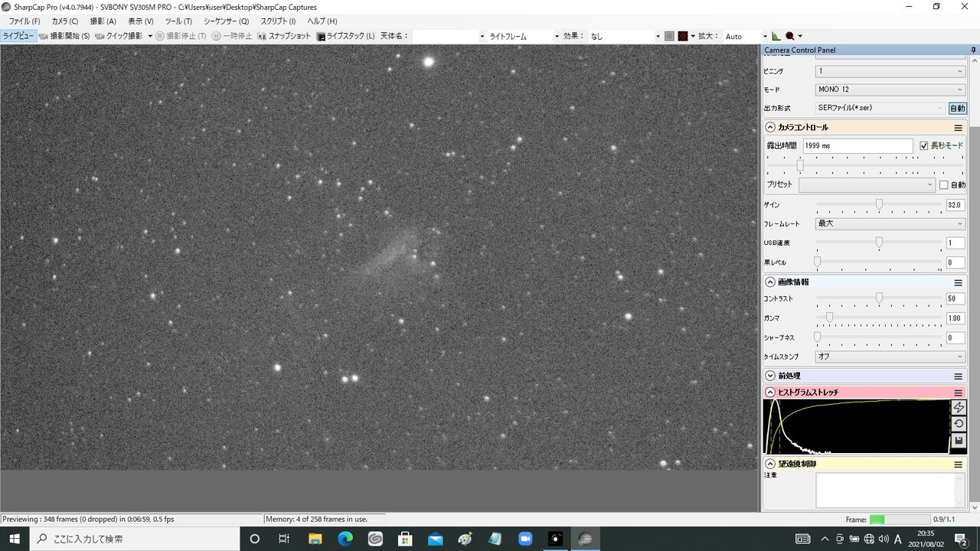Open the ツール (T) menu
The width and height of the screenshot is (980, 551).
[178, 21]
